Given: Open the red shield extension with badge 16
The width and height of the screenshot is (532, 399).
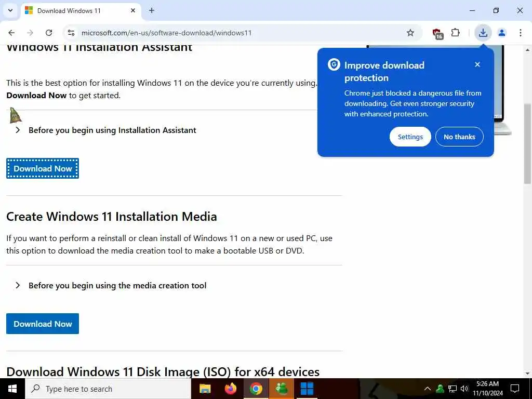Looking at the screenshot, I should [437, 33].
